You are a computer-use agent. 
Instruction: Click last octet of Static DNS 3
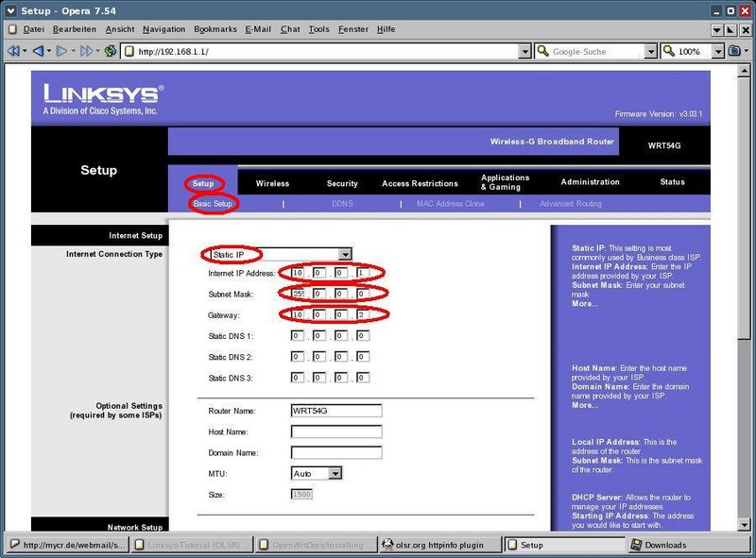click(x=363, y=378)
